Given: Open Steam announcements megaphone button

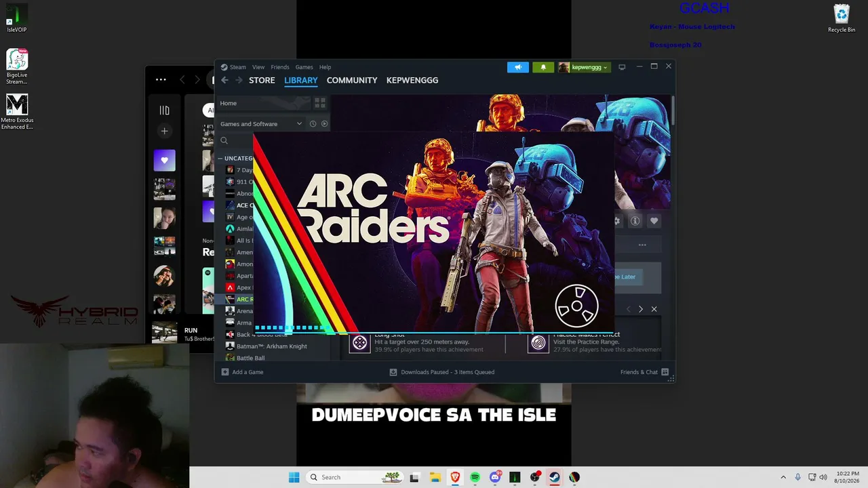Looking at the screenshot, I should pyautogui.click(x=517, y=67).
